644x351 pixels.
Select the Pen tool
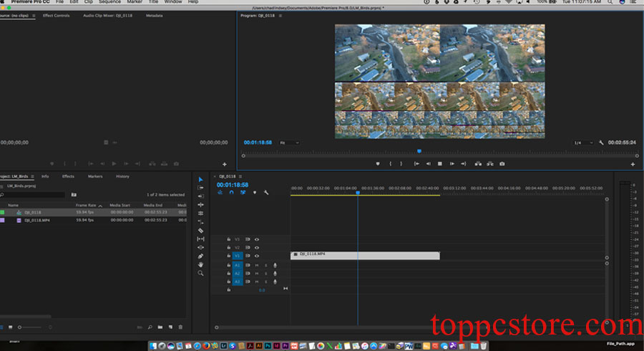click(x=200, y=256)
